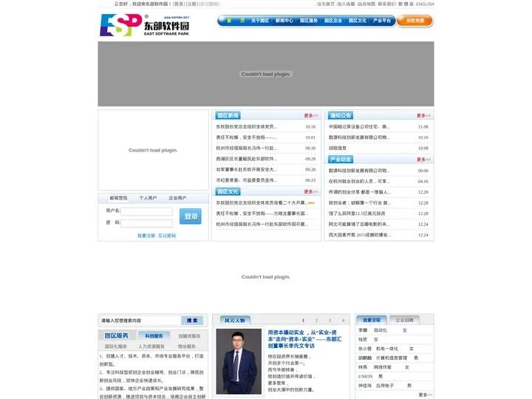The height and width of the screenshot is (399, 532).
Task: Go to 风云人物 page 4
Action: click(344, 320)
